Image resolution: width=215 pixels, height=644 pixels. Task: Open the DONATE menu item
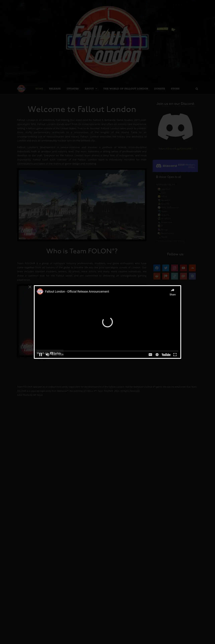pos(159,89)
